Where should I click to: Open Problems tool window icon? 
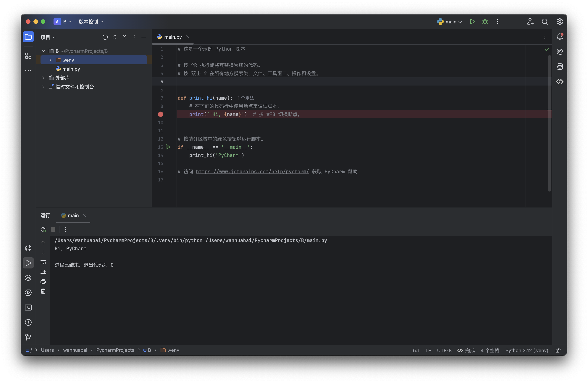point(28,322)
